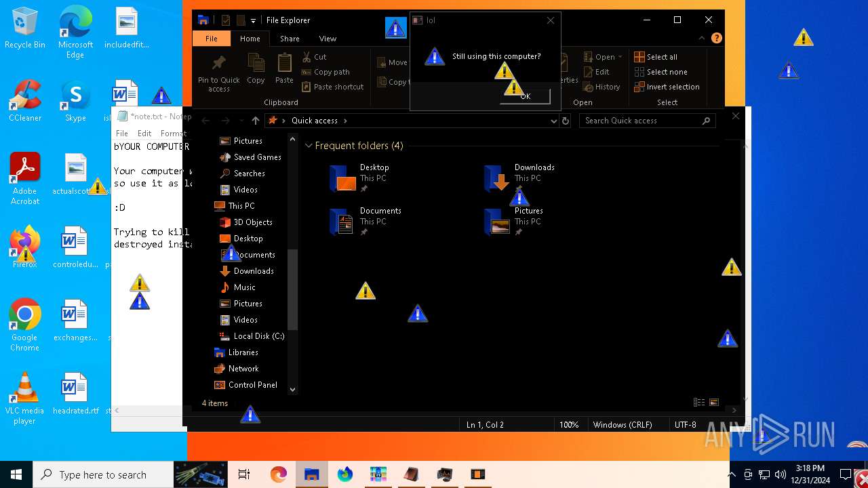Click the chevron after Quick access breadcrumb

pyautogui.click(x=345, y=121)
